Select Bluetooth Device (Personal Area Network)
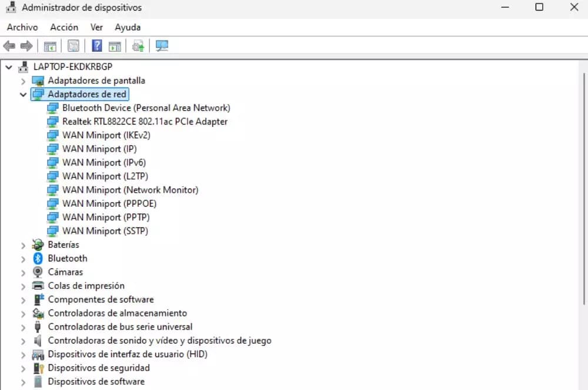 coord(146,108)
